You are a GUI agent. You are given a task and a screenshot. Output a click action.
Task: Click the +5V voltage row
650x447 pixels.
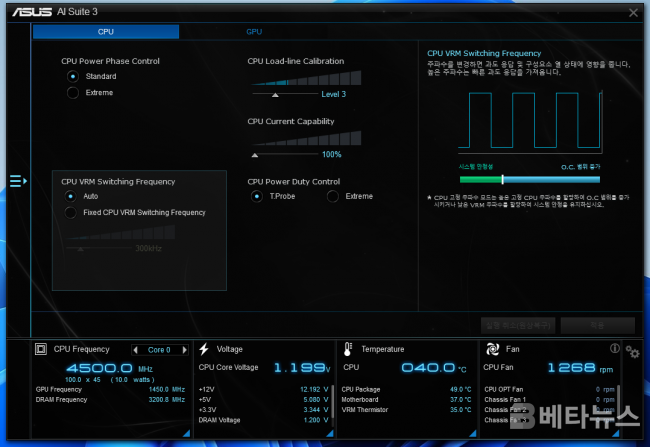[263, 400]
